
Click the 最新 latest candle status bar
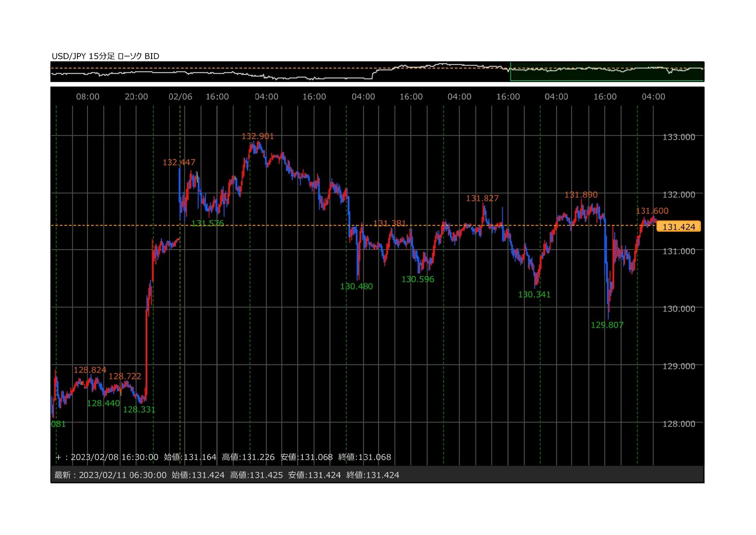pyautogui.click(x=227, y=475)
